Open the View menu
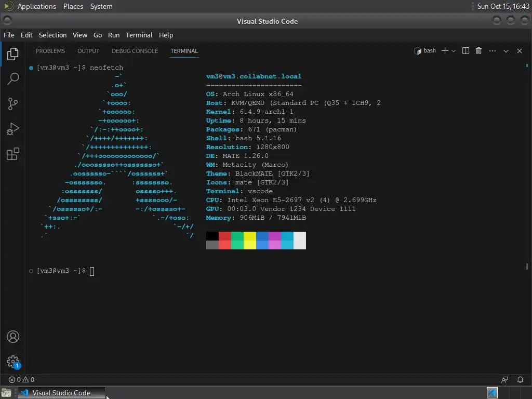Screen dimensions: 532x399 point(79,35)
